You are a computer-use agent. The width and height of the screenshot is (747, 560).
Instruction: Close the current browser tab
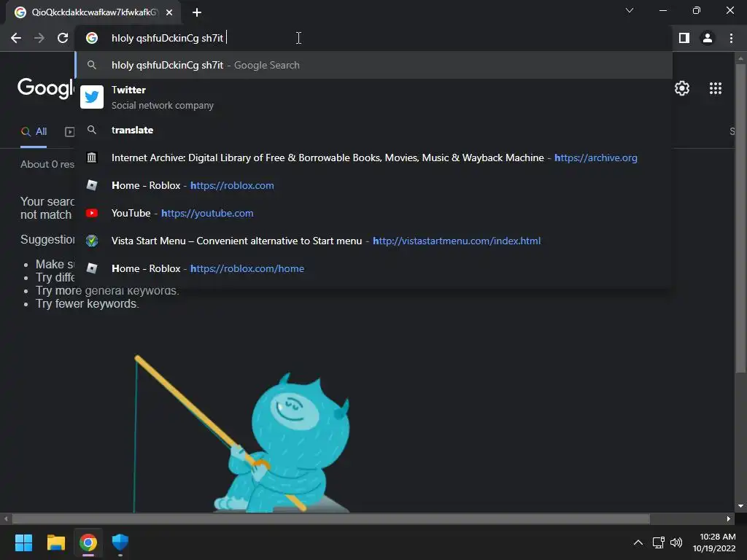[169, 12]
